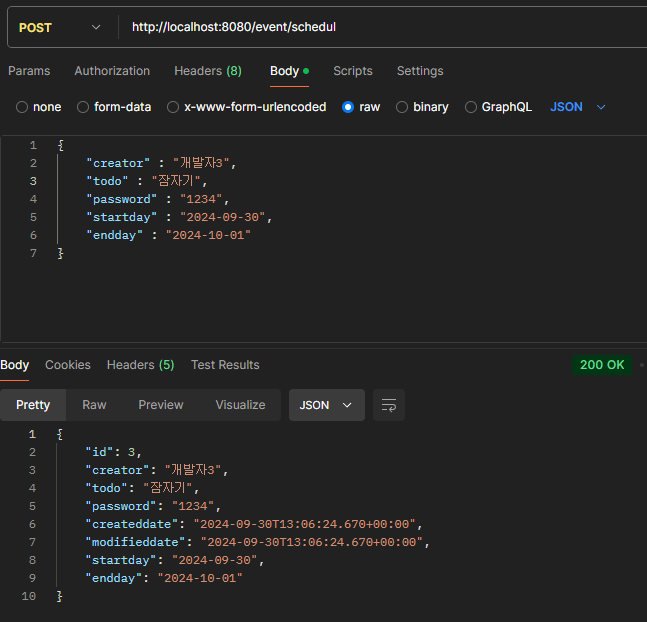Click request startday value "2024-09-30"
This screenshot has height=622, width=647.
point(222,218)
